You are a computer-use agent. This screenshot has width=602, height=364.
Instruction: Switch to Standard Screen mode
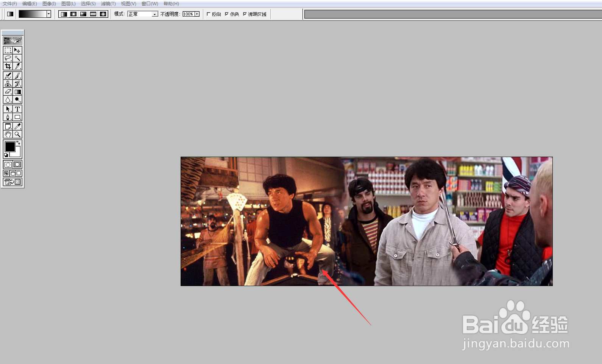point(6,173)
